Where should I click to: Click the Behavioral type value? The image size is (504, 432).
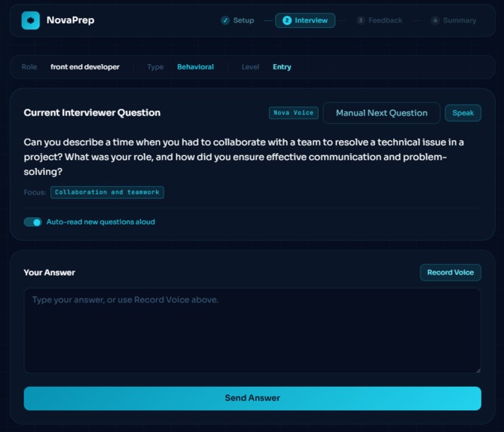point(195,67)
